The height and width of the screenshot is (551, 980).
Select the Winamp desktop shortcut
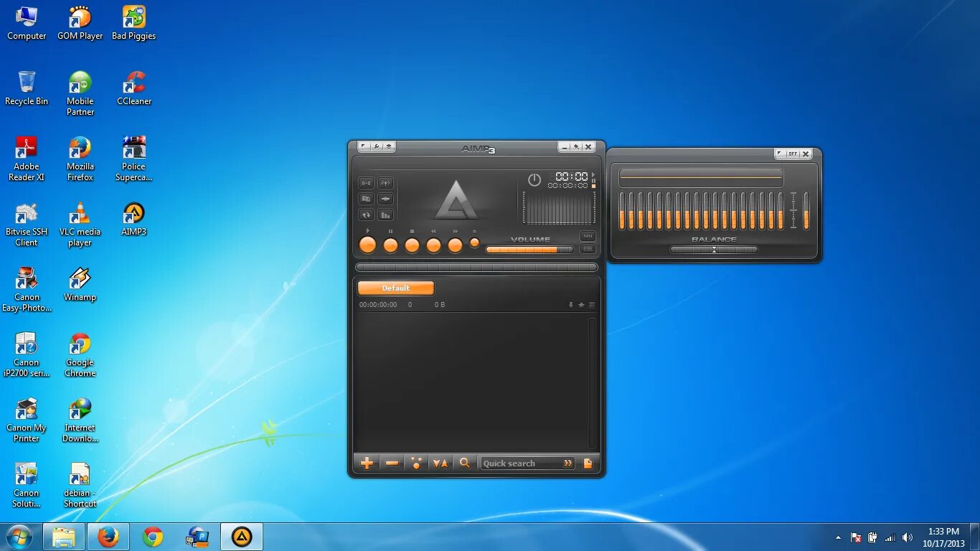tap(80, 284)
